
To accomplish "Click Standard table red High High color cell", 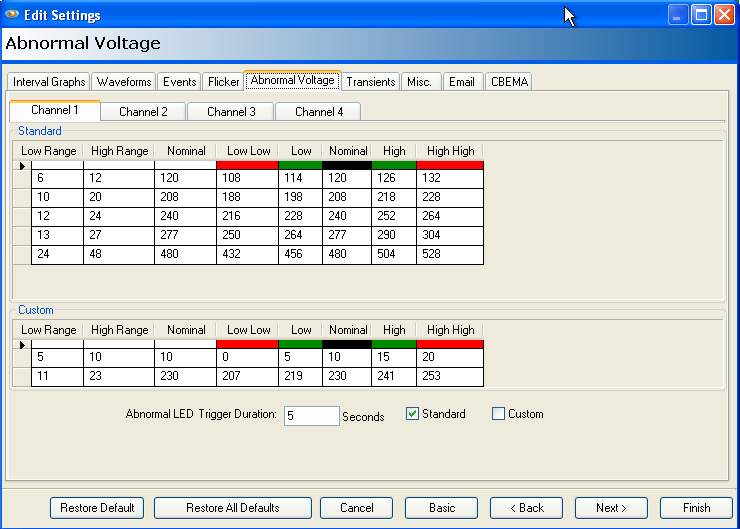I will [450, 165].
